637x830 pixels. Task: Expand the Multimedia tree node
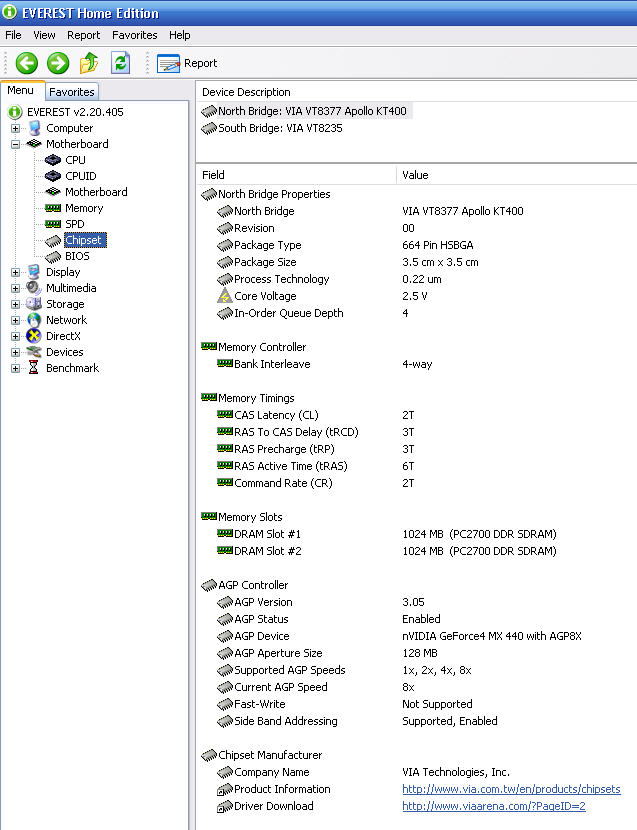coord(15,288)
